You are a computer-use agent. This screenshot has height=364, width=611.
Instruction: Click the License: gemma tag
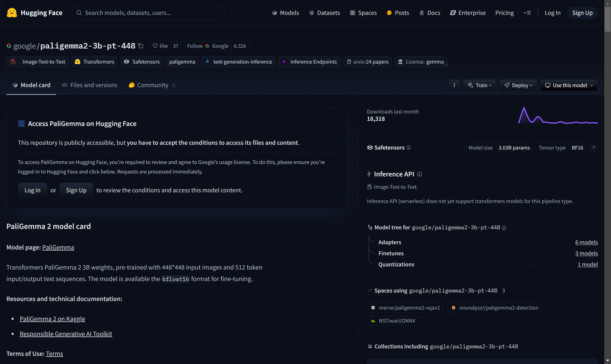point(421,62)
